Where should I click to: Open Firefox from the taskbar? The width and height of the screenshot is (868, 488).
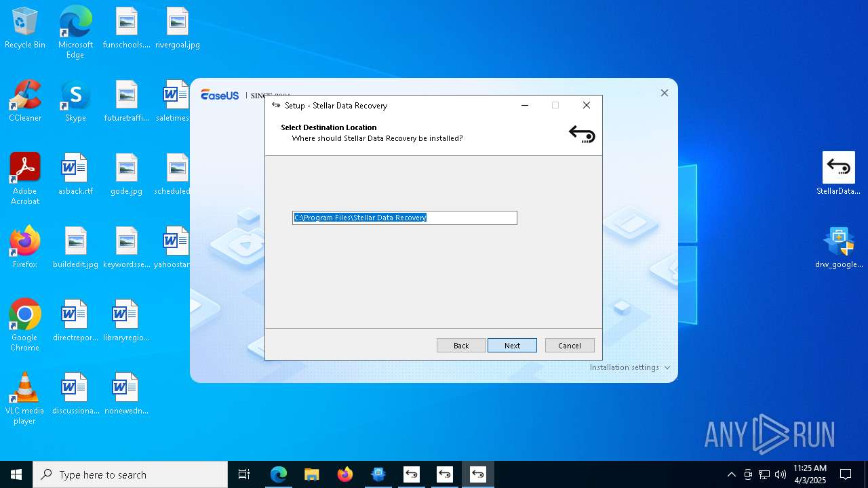click(x=345, y=474)
